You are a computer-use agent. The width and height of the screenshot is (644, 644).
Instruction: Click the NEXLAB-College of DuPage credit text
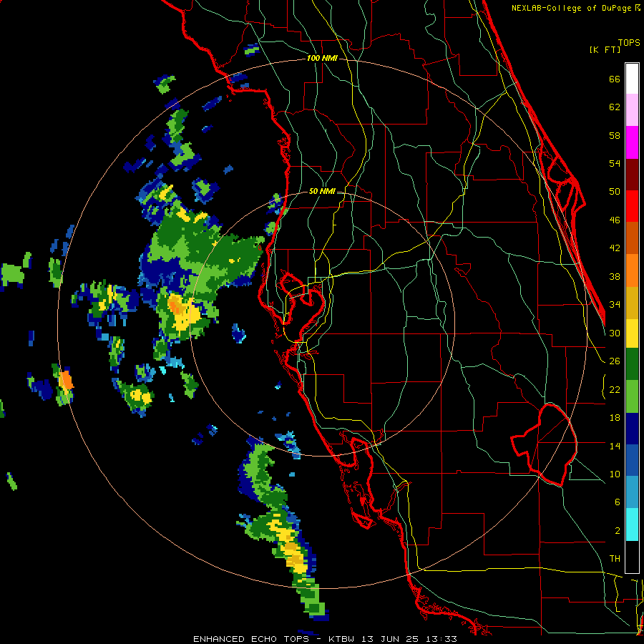point(575,8)
